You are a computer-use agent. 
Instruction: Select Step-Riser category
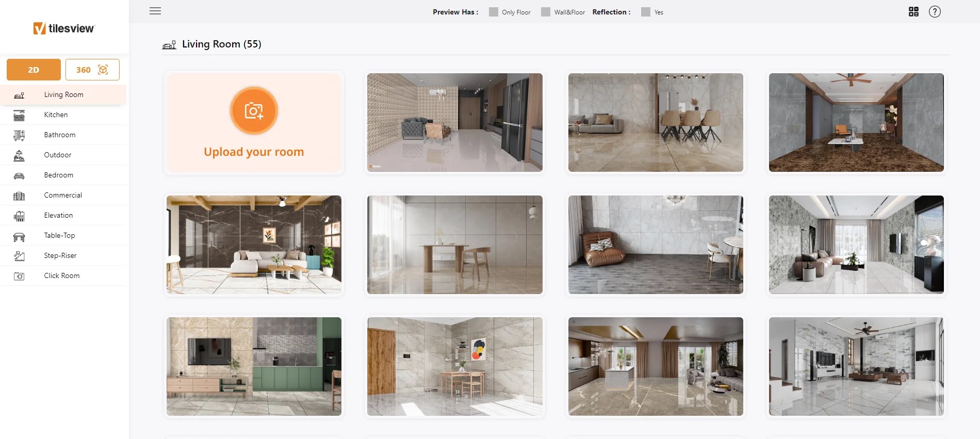63,256
